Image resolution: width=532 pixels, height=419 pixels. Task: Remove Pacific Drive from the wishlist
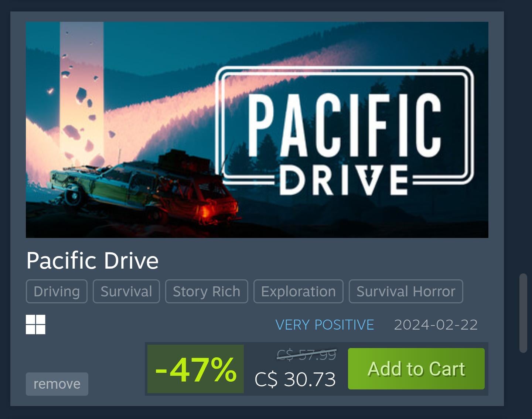[x=57, y=384]
